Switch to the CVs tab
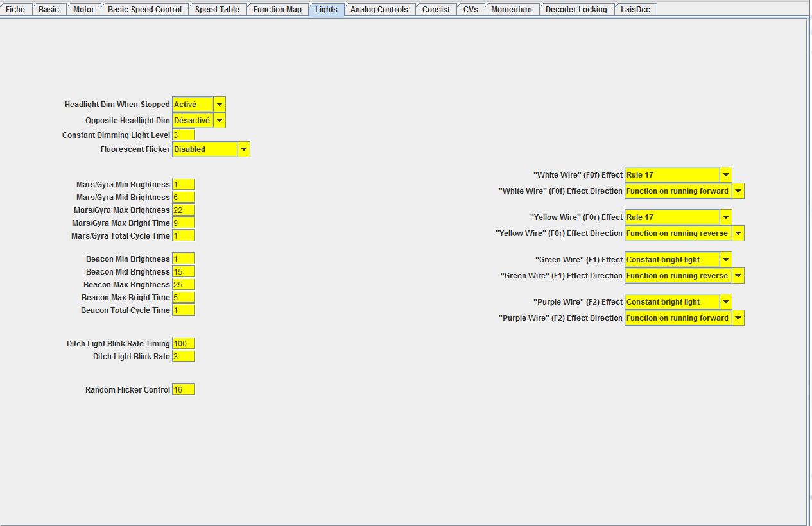Screen dimensions: 812x526 (471, 10)
